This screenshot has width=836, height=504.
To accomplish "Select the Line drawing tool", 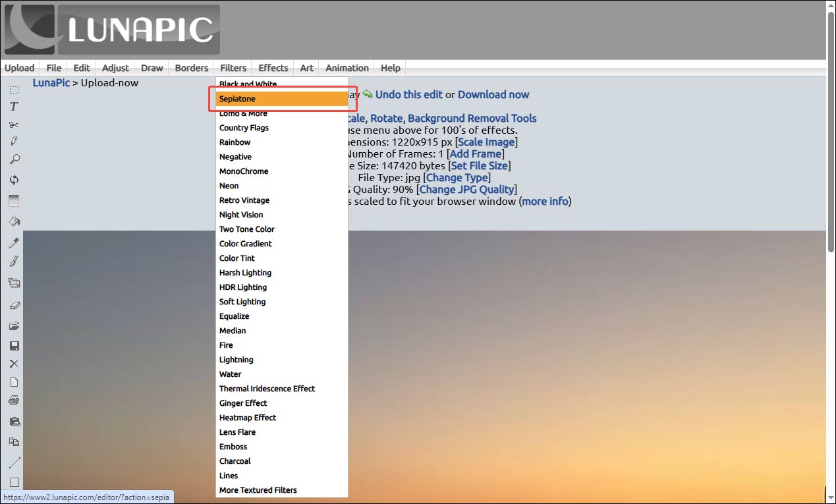I will (14, 462).
